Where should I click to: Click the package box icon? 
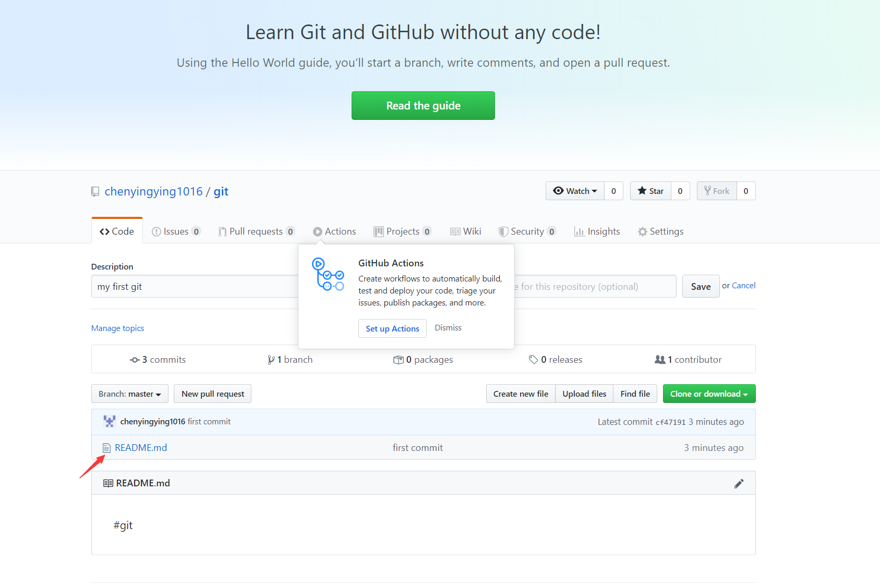pyautogui.click(x=399, y=360)
